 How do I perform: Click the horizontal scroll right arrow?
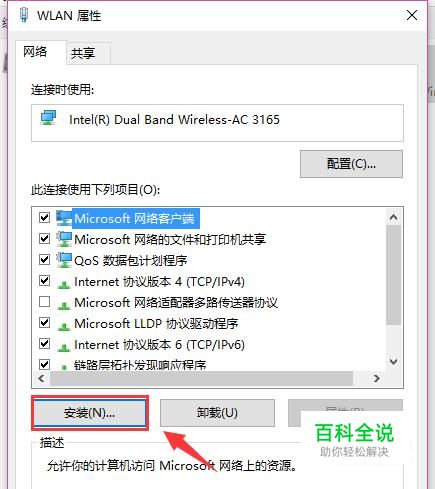click(x=377, y=378)
